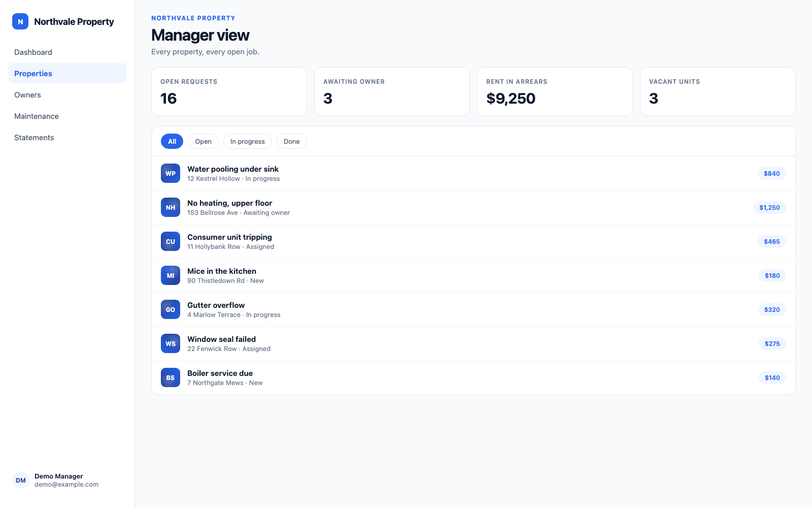Click the MI avatar for Mice in kitchen
The width and height of the screenshot is (812, 508).
click(171, 275)
